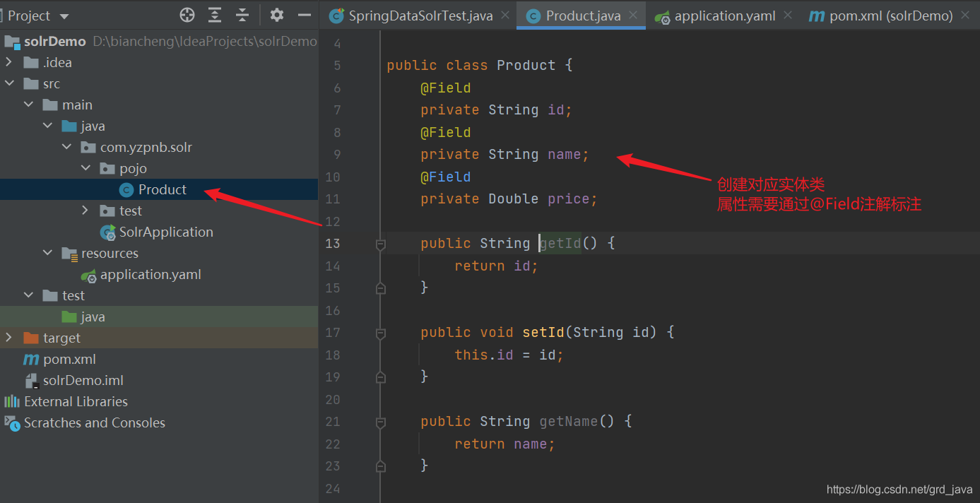
Task: Close the SpringDataSolrTest.java tab
Action: (505, 15)
